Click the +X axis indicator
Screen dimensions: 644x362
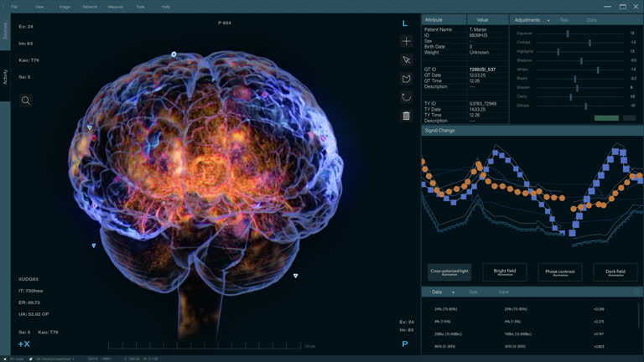[23, 344]
